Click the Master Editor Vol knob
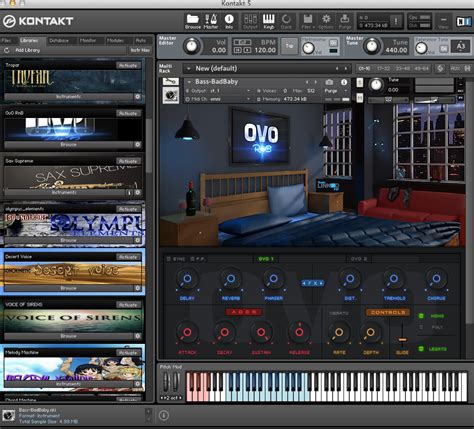Image resolution: width=474 pixels, height=429 pixels. pos(192,46)
